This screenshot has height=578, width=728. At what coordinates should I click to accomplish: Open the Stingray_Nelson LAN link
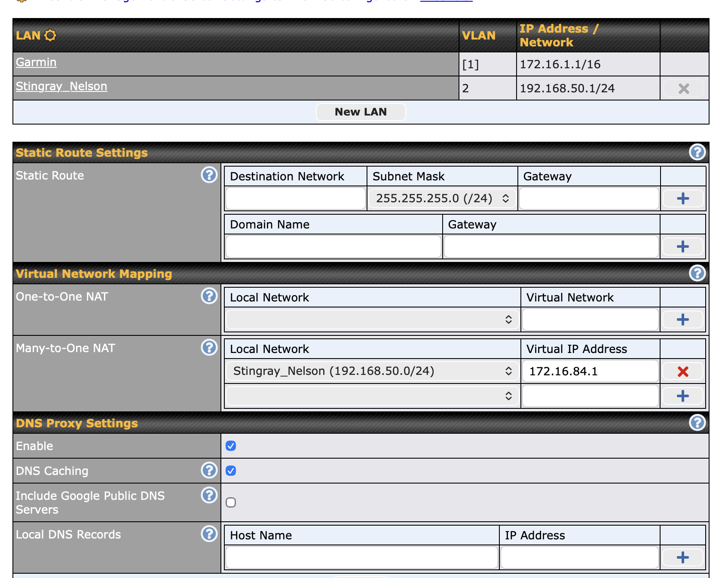[x=61, y=86]
